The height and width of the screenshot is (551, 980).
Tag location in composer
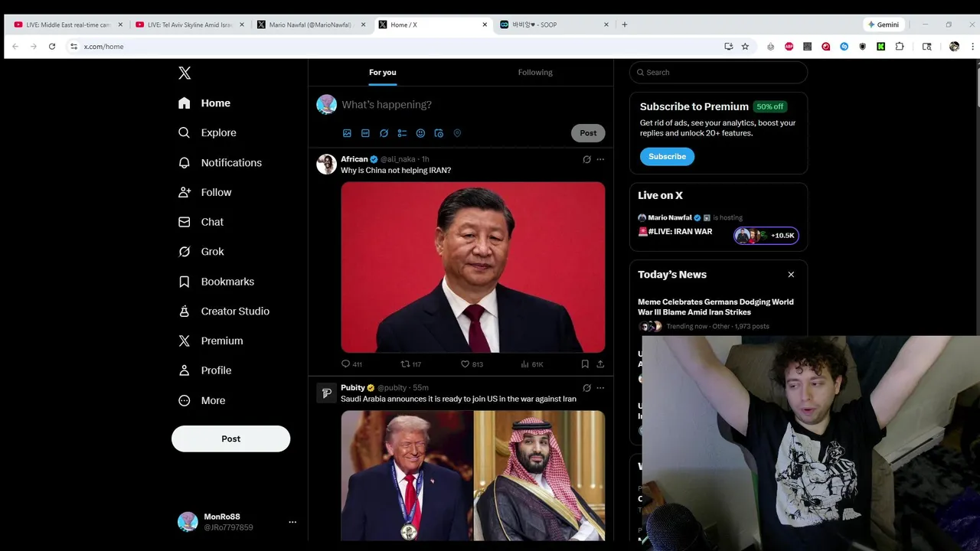click(x=457, y=133)
